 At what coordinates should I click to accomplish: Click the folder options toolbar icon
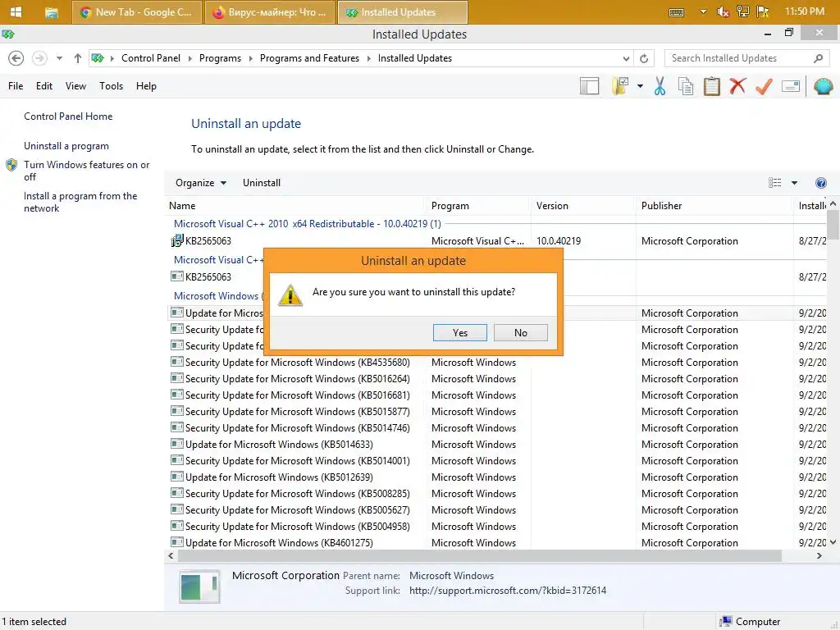click(620, 86)
